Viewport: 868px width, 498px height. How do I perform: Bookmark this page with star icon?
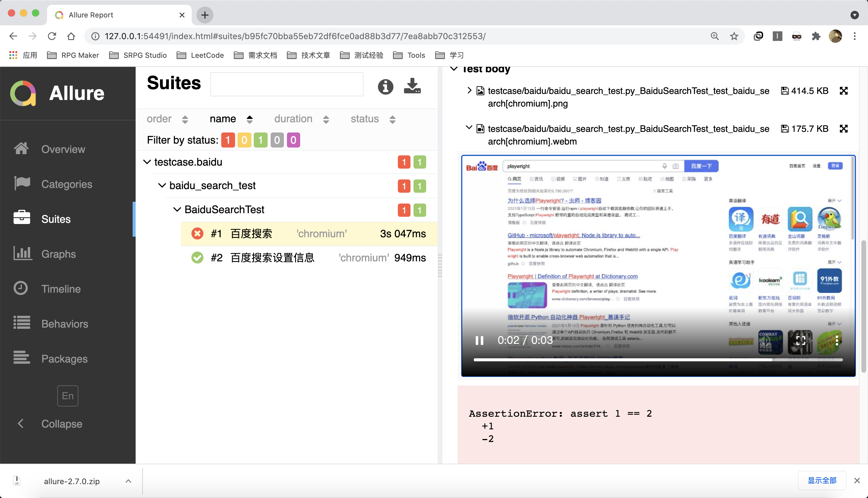734,36
